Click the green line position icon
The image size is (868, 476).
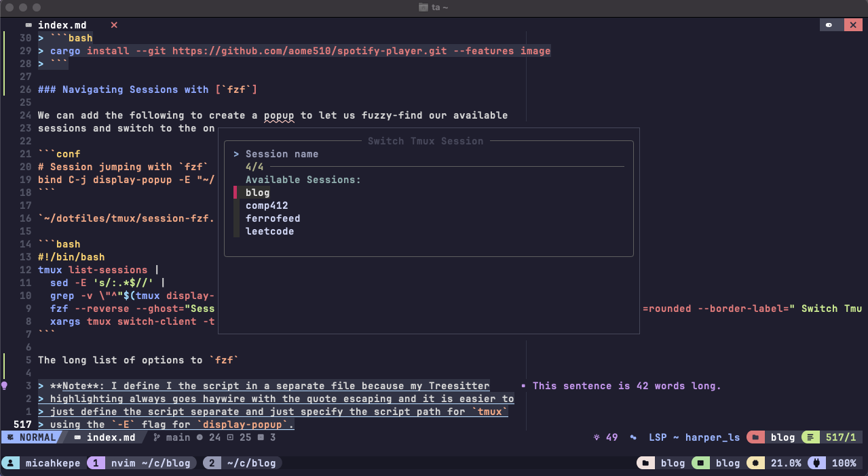811,437
